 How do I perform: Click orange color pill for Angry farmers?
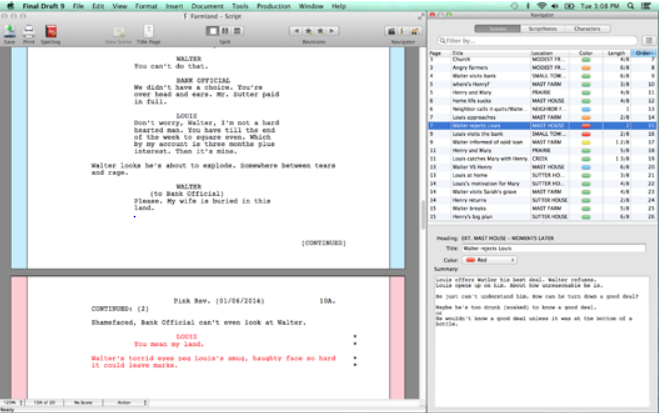pyautogui.click(x=585, y=68)
